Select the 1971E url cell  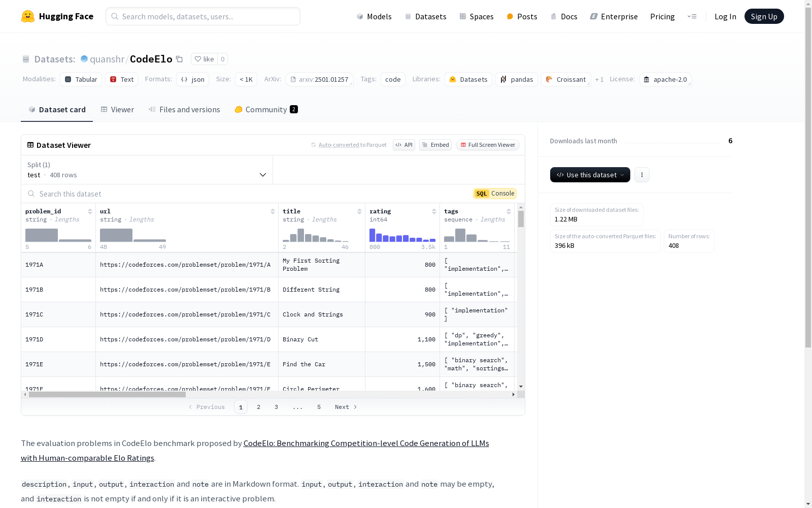pyautogui.click(x=187, y=364)
